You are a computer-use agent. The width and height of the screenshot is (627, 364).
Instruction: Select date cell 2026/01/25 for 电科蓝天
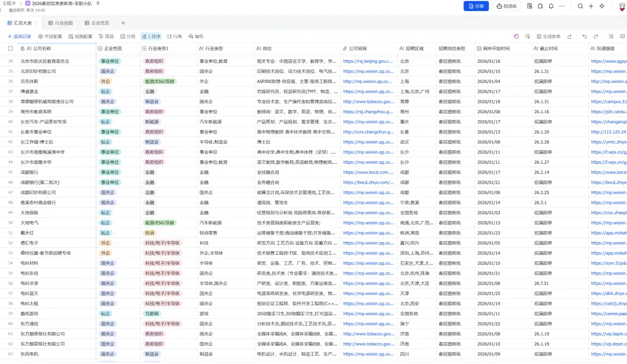(x=503, y=294)
